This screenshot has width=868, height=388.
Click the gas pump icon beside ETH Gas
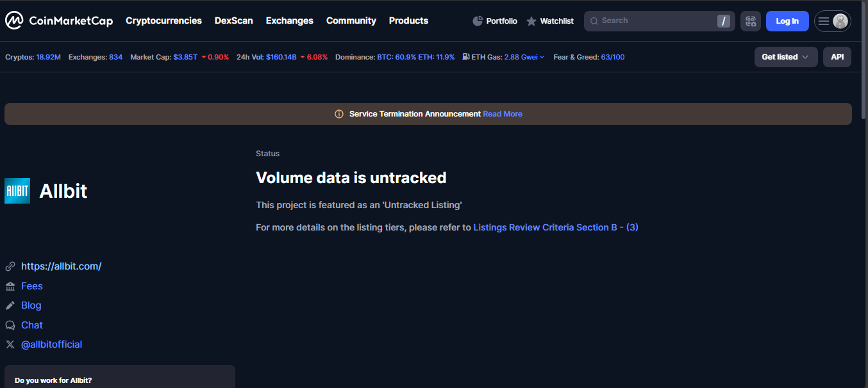pos(465,57)
